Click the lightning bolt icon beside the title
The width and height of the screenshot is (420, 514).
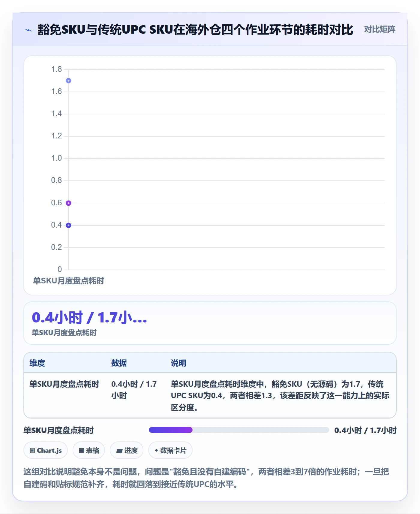coord(28,30)
